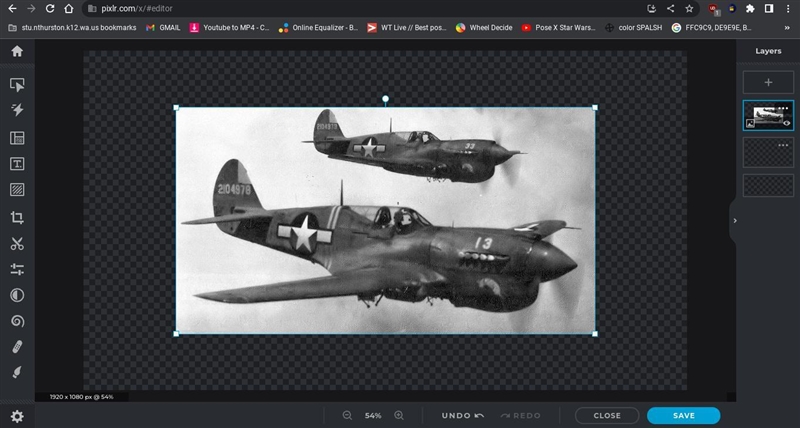Reload the pixlr.com page
This screenshot has height=428, width=800.
point(49,9)
